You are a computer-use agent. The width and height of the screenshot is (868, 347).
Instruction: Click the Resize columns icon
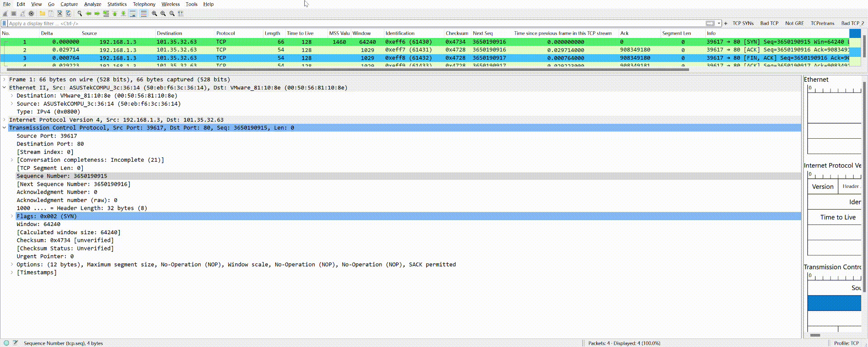pyautogui.click(x=181, y=14)
